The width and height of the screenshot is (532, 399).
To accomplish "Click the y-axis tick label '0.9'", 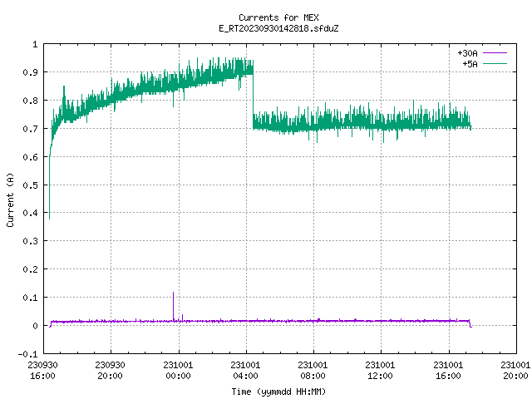I will (x=30, y=72).
